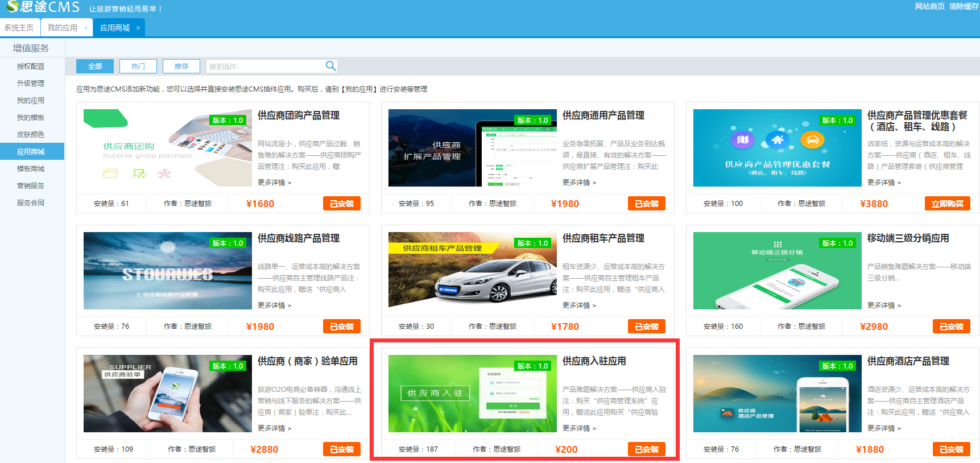This screenshot has width=980, height=463.
Task: Switch to the 我的应用 tab
Action: (x=62, y=28)
